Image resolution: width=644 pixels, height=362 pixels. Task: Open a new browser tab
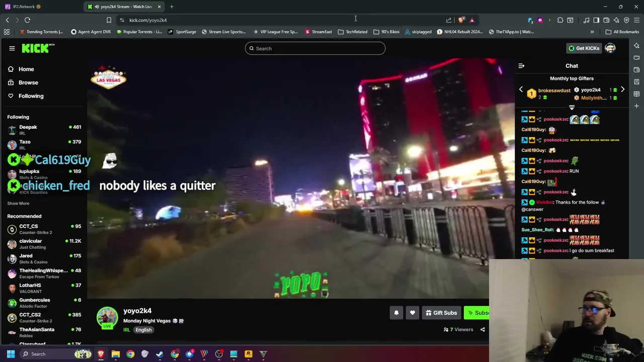click(172, 7)
